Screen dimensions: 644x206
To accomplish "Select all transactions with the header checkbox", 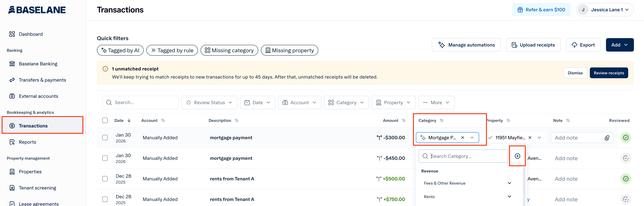I will [x=105, y=120].
